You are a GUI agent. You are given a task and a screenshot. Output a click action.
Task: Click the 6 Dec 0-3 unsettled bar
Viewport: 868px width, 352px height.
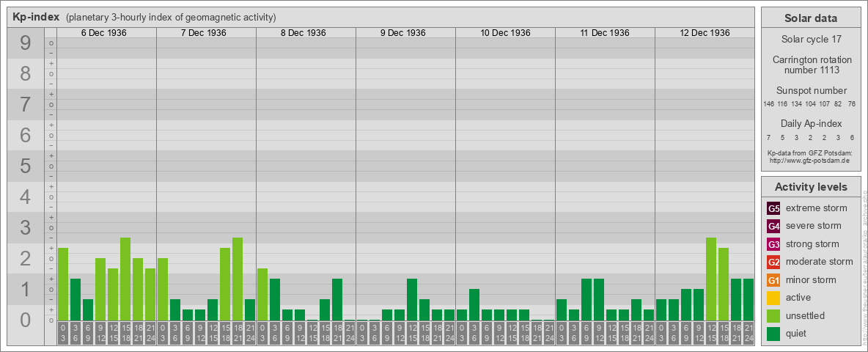point(63,284)
